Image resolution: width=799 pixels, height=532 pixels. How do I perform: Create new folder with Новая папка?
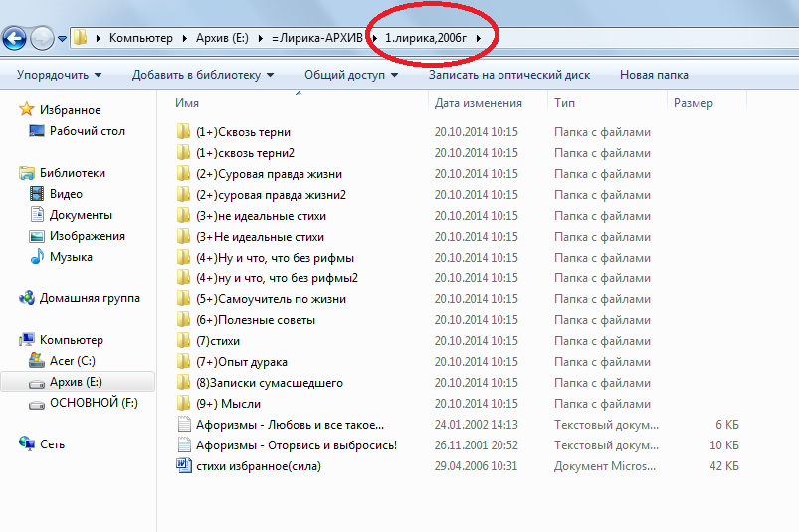tap(653, 75)
